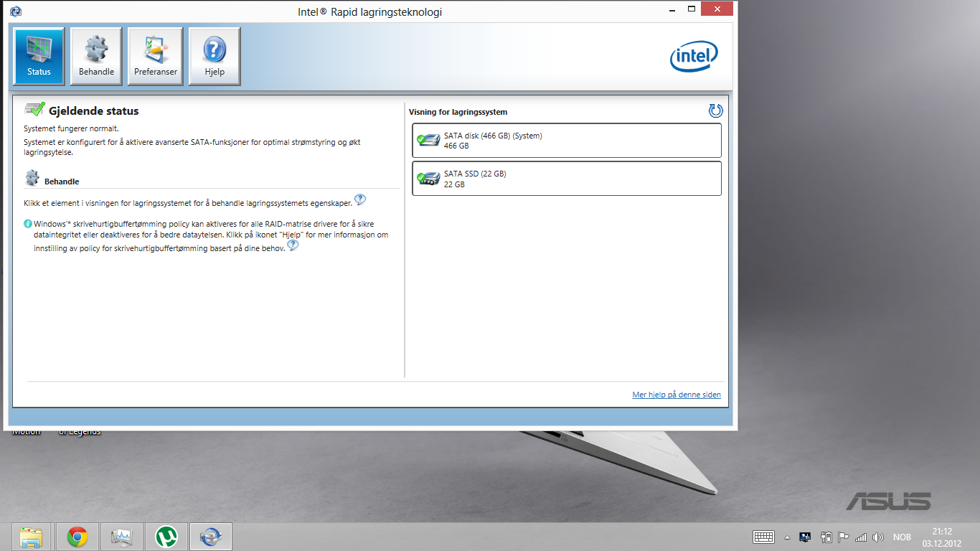Minimize the Intel Rapid window

[x=671, y=9]
